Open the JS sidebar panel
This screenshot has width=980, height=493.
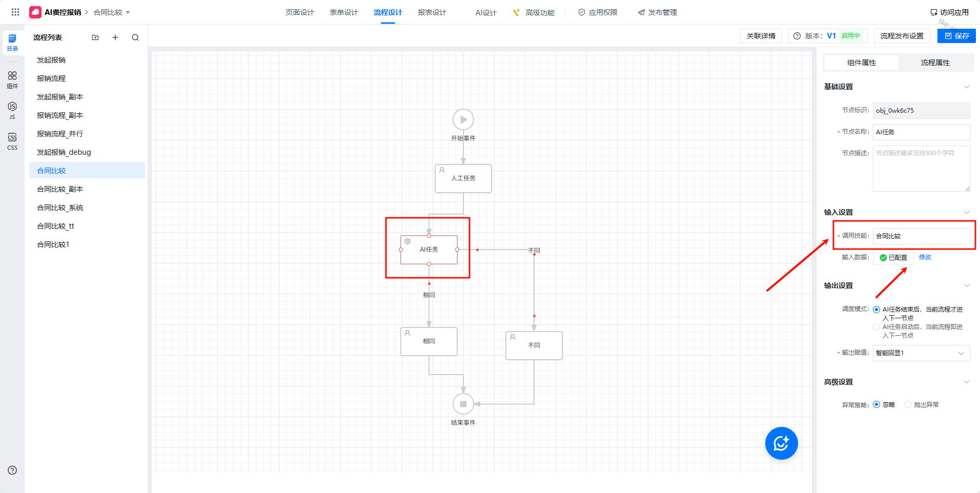(12, 110)
